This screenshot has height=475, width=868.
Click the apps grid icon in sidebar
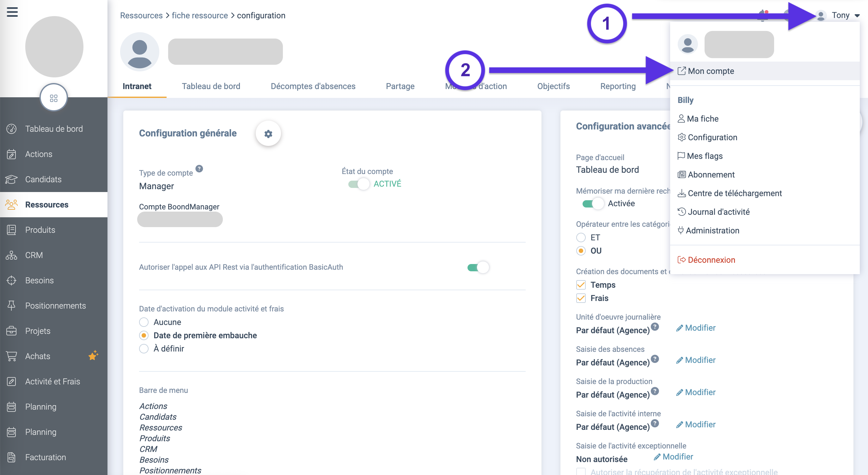(53, 98)
